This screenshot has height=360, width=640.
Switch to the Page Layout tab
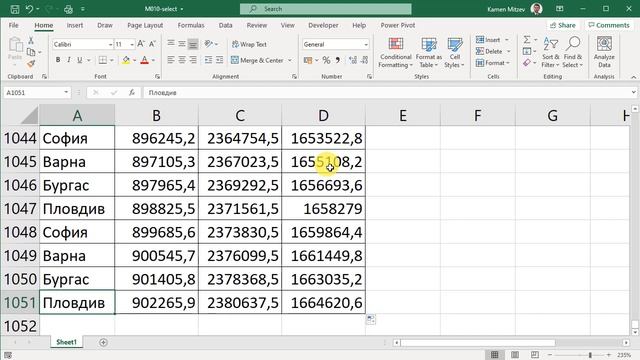click(x=145, y=25)
